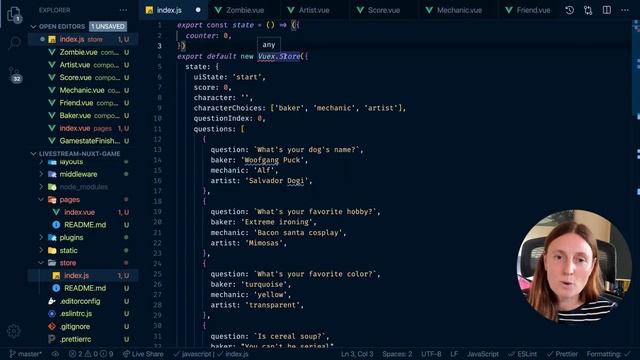Open Baker.vue in Open Editors
The width and height of the screenshot is (640, 360).
point(83,116)
